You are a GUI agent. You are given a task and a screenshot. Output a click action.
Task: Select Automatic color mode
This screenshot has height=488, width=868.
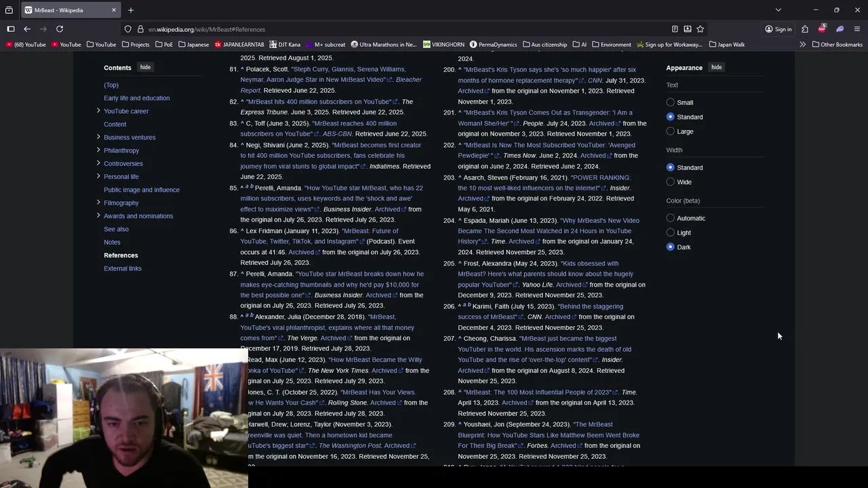671,218
